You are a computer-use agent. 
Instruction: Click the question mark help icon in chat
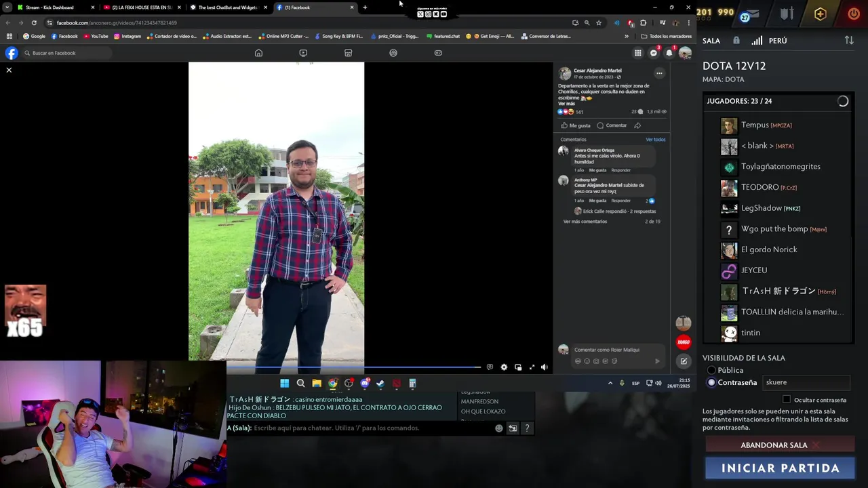click(x=527, y=428)
